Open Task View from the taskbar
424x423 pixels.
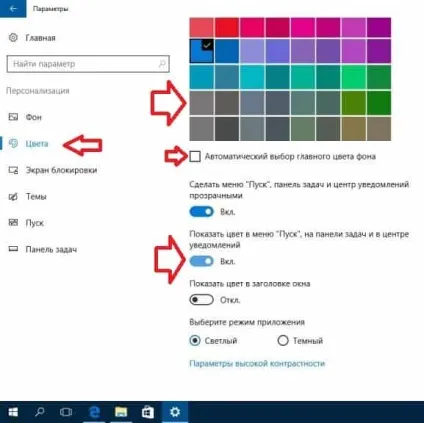(x=66, y=412)
